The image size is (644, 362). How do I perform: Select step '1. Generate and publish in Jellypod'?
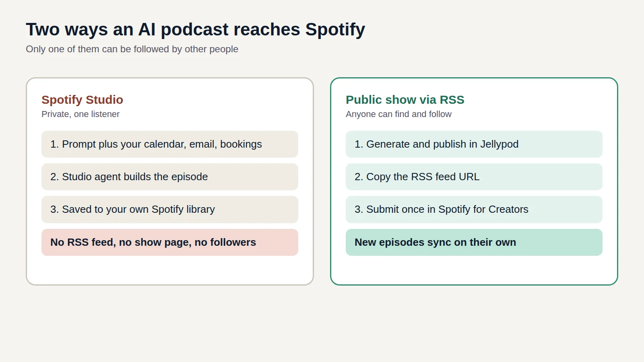[474, 144]
